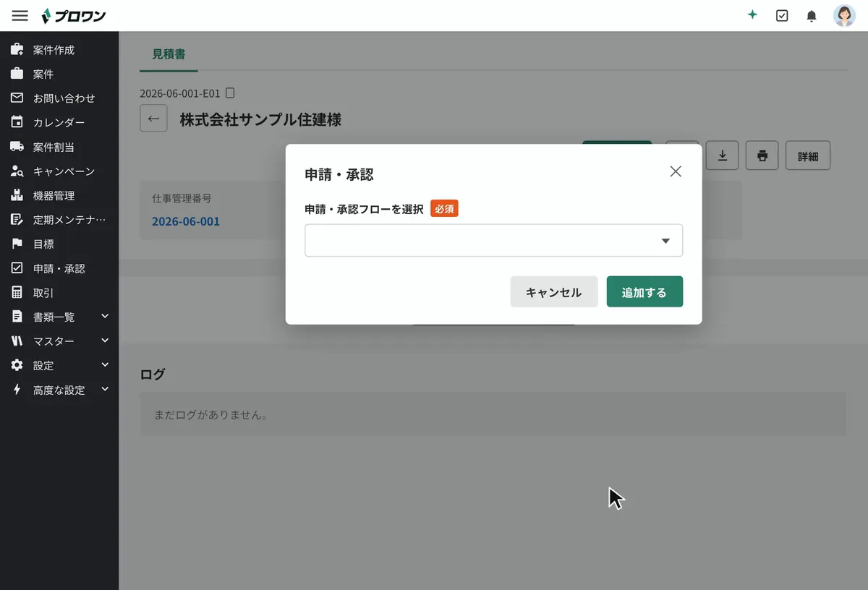Click the 案件 briefcase icon
Image resolution: width=868 pixels, height=590 pixels.
coord(17,74)
